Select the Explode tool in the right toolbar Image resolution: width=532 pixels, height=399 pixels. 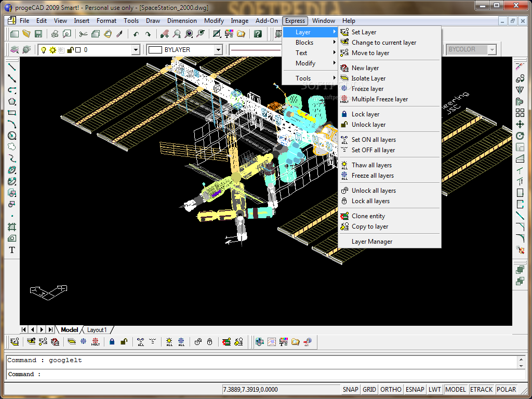520,250
